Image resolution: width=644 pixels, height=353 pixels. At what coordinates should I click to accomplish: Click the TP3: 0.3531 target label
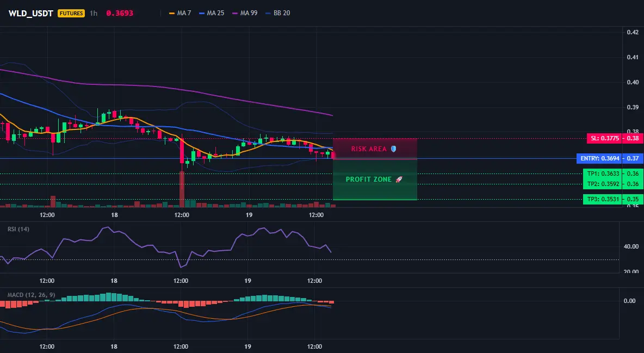(603, 199)
